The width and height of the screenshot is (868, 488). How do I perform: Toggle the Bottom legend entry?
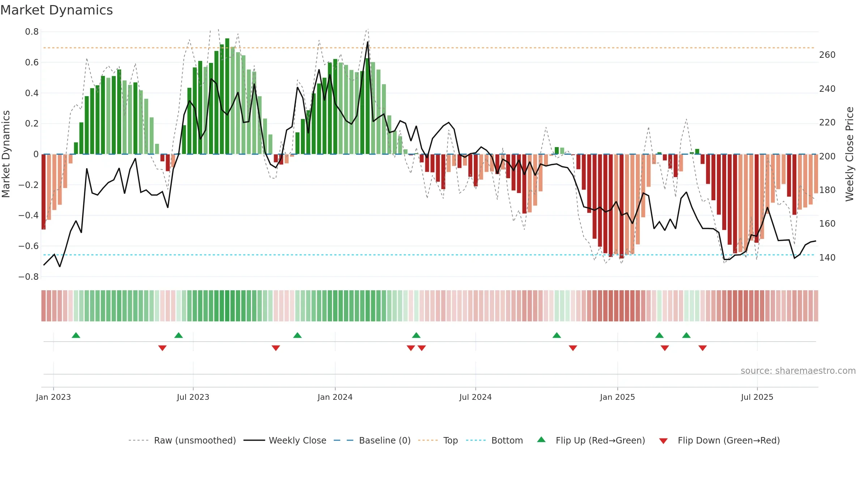494,440
